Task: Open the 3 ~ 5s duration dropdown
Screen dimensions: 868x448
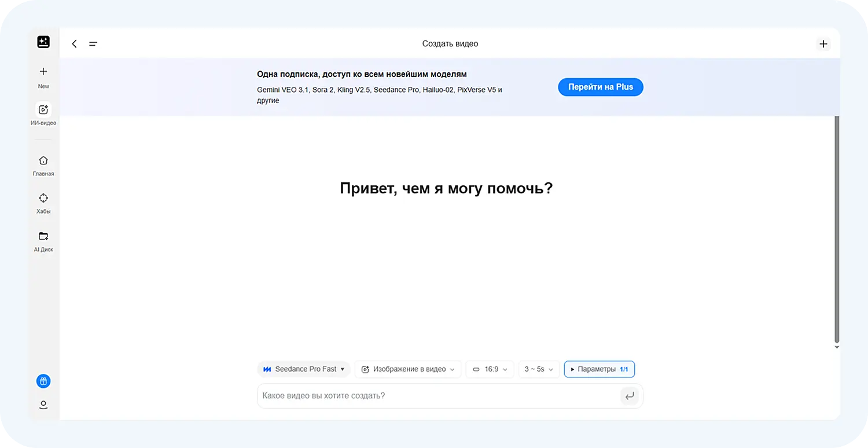Action: pos(538,369)
